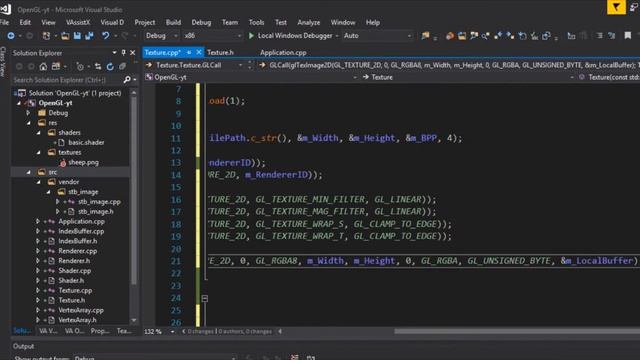Click the Navigate Backward arrow icon
The height and width of the screenshot is (360, 640).
pyautogui.click(x=11, y=36)
